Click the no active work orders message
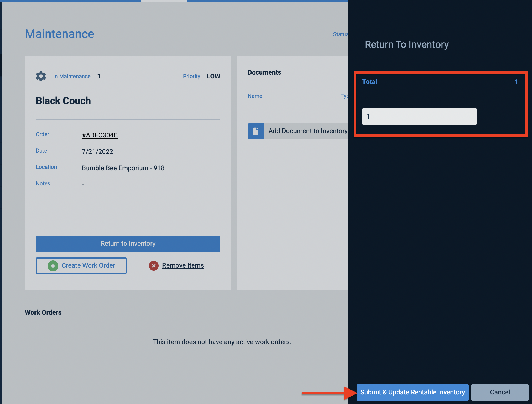This screenshot has width=532, height=404. click(222, 342)
